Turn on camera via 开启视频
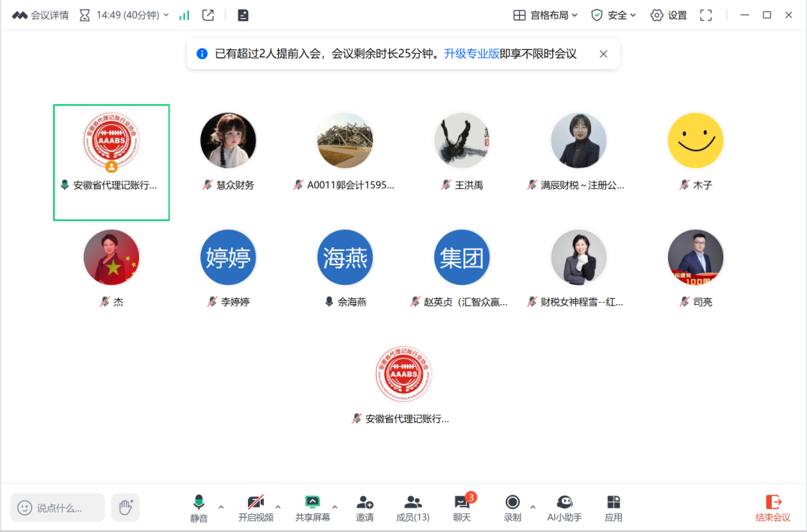807x532 pixels. [x=255, y=508]
